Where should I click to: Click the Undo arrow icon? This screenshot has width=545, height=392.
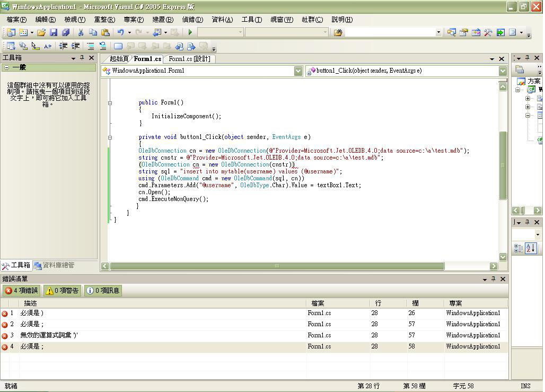tap(120, 32)
